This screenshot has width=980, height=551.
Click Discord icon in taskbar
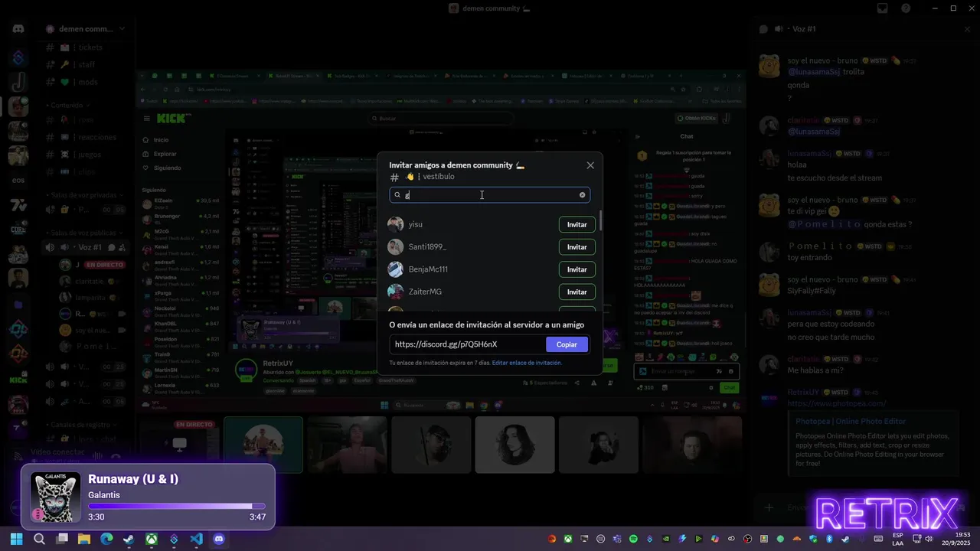coord(218,539)
